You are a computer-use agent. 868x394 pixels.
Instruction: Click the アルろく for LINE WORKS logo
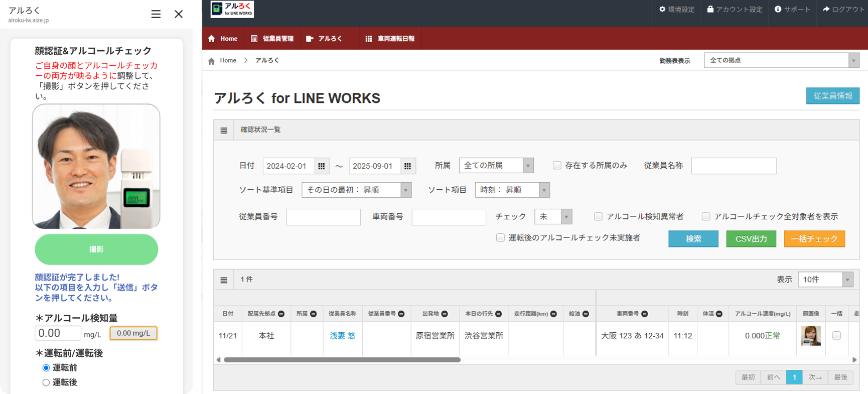[x=232, y=10]
